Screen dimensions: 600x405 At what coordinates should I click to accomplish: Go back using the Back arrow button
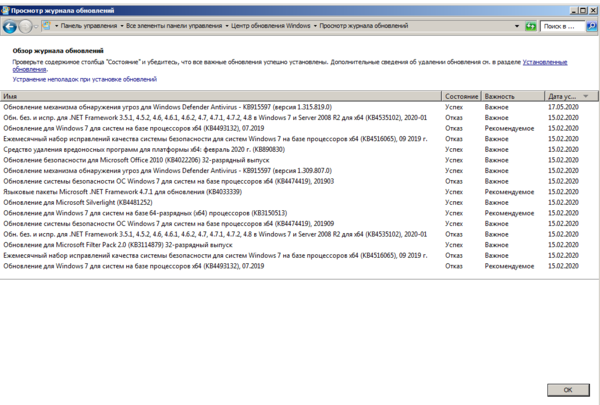[10, 26]
